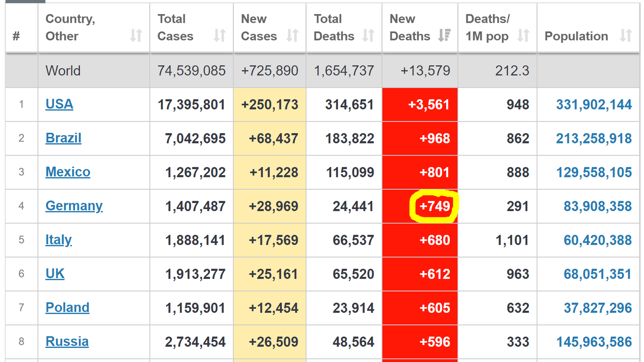Open the Brazil country link
This screenshot has height=362, width=644.
[63, 138]
